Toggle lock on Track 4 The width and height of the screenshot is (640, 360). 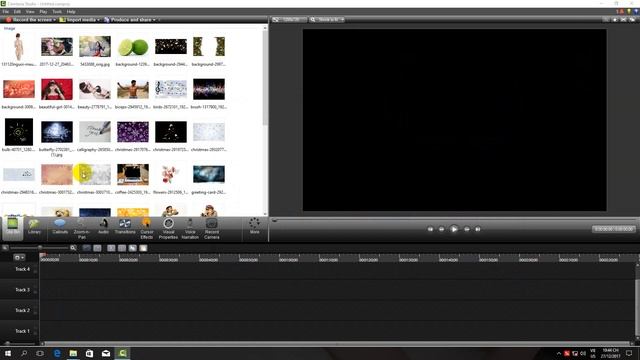[x=35, y=271]
